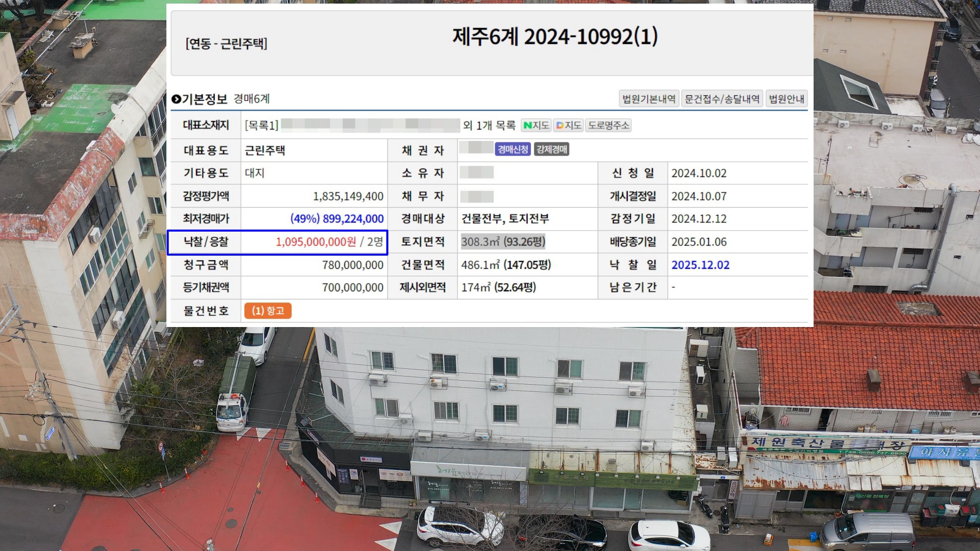The width and height of the screenshot is (980, 551).
Task: Open 문건접수/송달내역 tab
Action: pyautogui.click(x=722, y=99)
